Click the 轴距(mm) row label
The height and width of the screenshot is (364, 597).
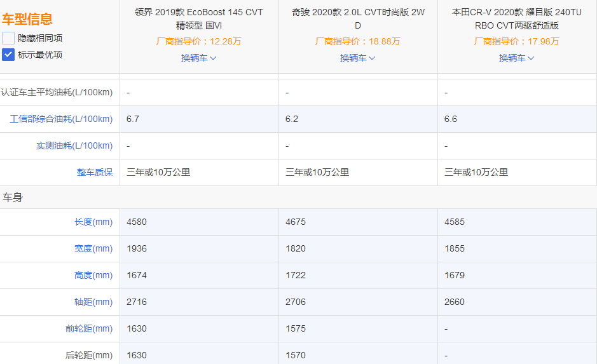pos(93,302)
